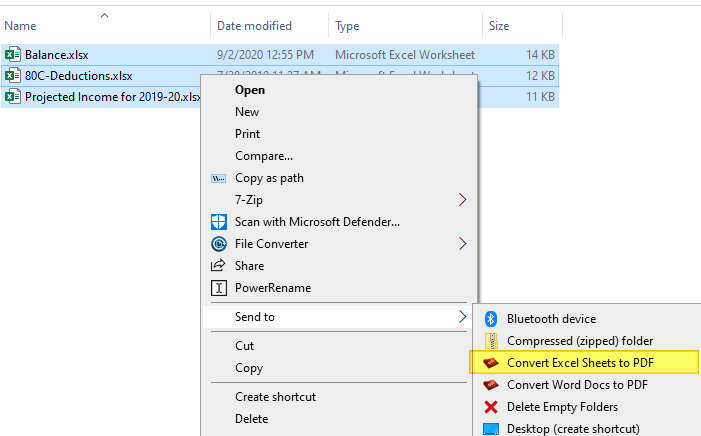Click the 9/2/2020 12:55 PM date cell
This screenshot has height=436, width=701.
(265, 55)
